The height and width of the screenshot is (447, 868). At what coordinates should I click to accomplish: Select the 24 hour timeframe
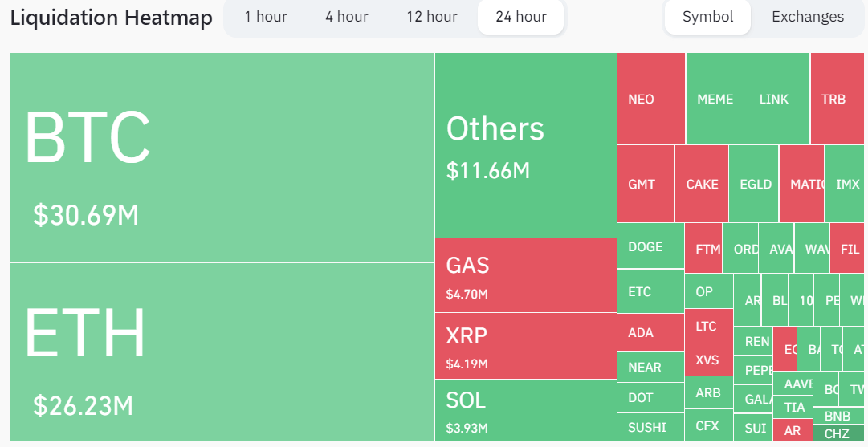pos(520,17)
